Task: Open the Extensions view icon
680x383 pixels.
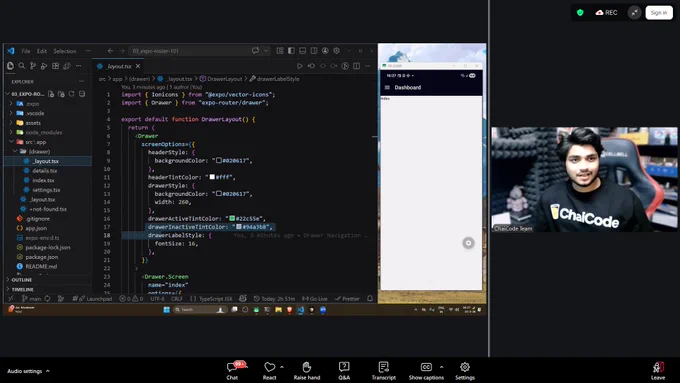Action: [56, 66]
